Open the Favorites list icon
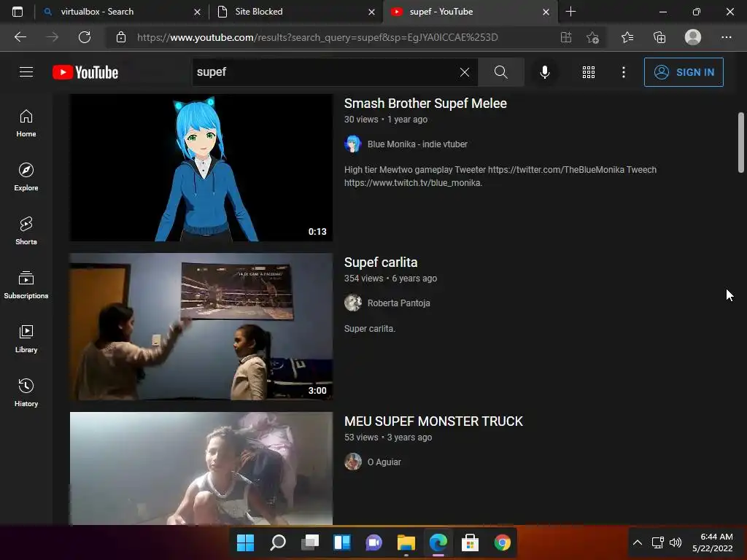This screenshot has width=747, height=560. 627,37
